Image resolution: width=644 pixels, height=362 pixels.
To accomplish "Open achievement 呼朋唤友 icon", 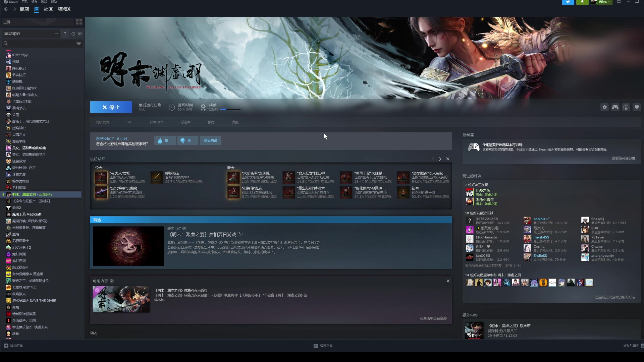I will (157, 177).
